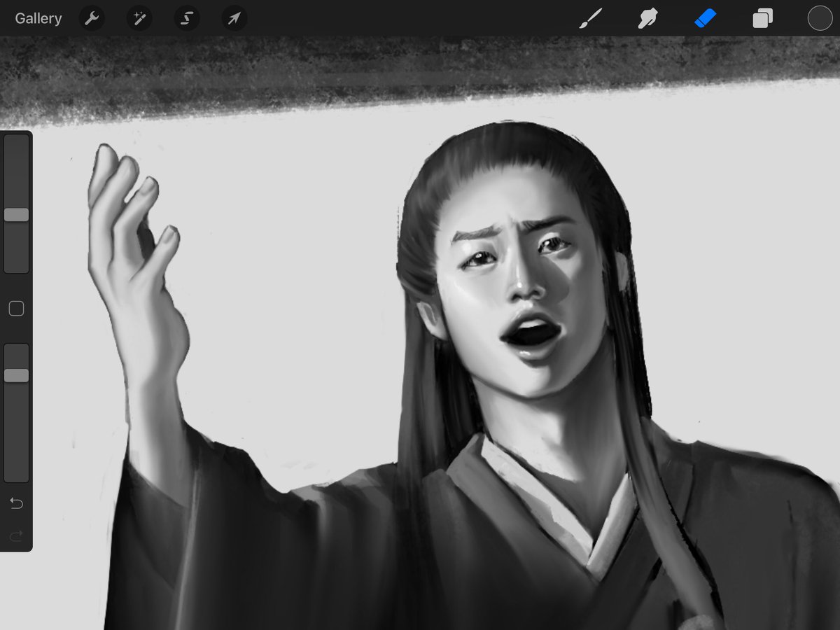Click the brush size slider handle
840x630 pixels.
(16, 215)
